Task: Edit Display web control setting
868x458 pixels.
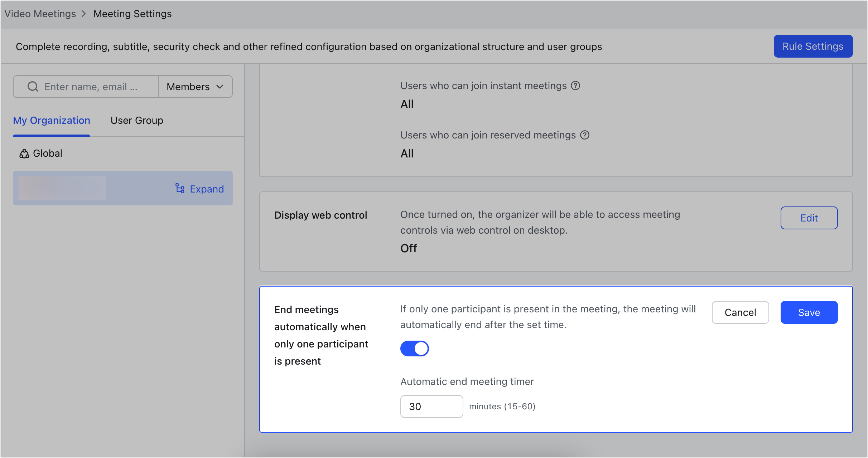Action: [x=809, y=218]
